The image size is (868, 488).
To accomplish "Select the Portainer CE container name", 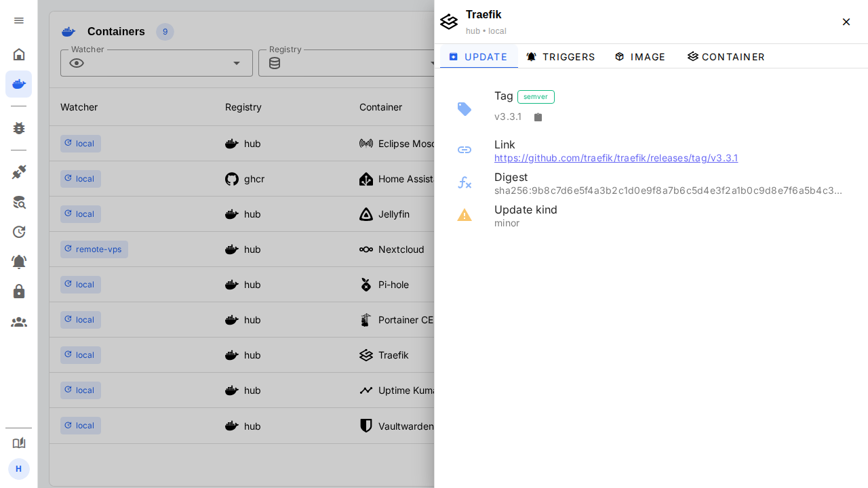I will pyautogui.click(x=406, y=320).
